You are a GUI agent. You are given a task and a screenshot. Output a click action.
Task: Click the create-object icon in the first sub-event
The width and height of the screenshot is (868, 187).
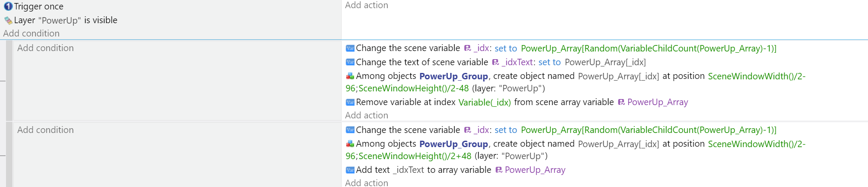[350, 76]
